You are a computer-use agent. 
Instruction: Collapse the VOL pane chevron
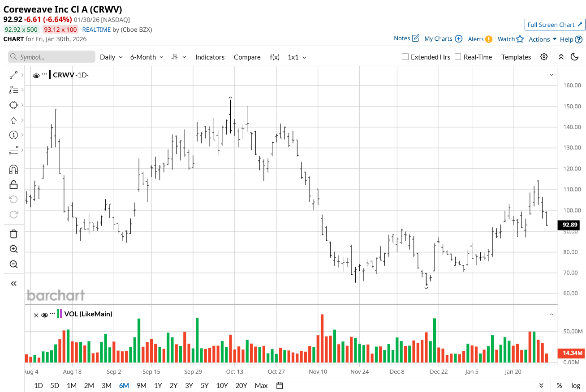(x=552, y=315)
